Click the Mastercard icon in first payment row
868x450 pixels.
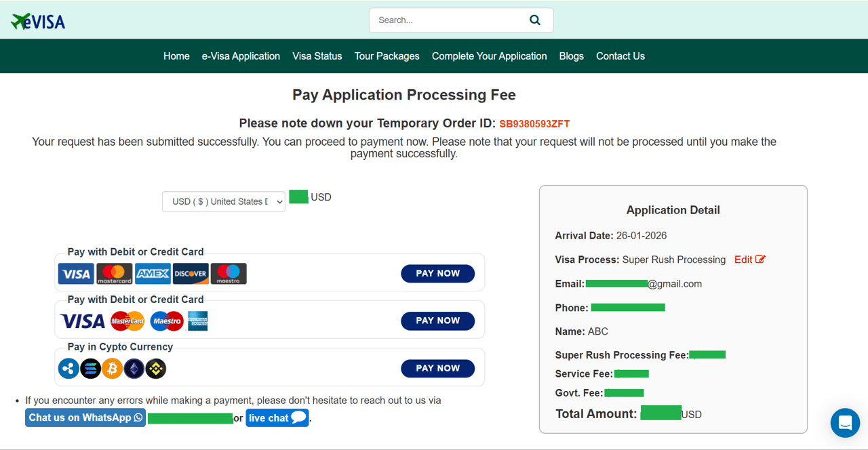coord(114,273)
